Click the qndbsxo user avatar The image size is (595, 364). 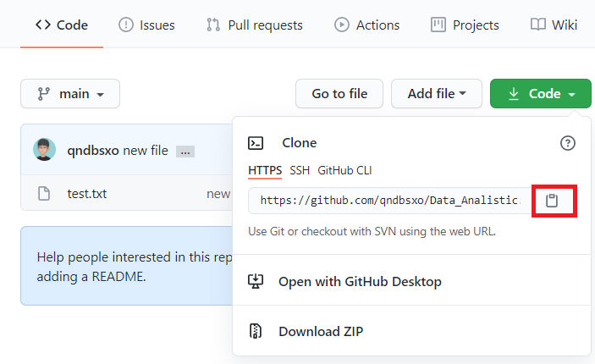[x=45, y=151]
